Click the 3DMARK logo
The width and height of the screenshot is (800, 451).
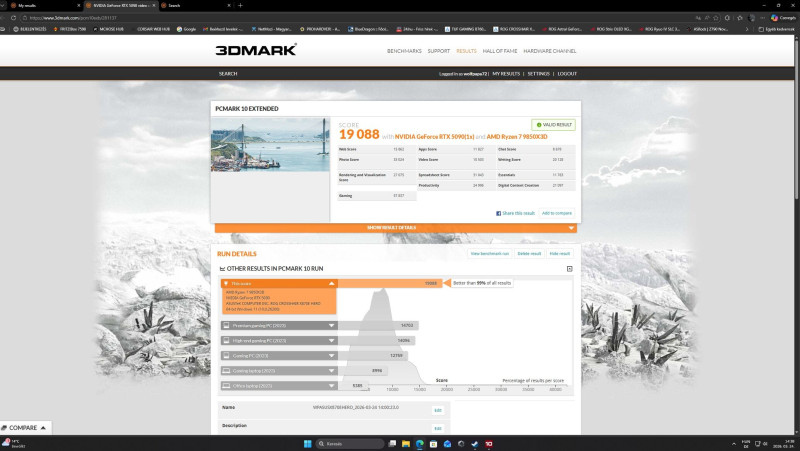click(x=256, y=50)
